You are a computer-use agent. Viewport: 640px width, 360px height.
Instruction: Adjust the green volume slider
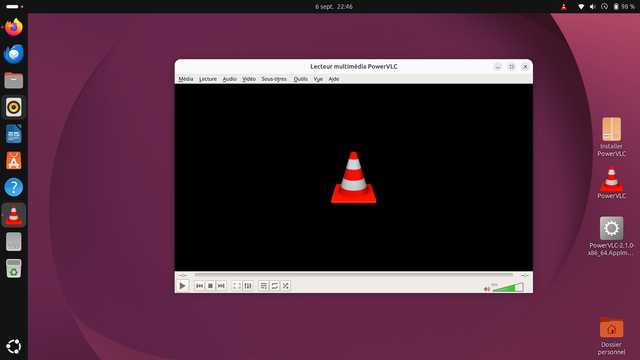(x=508, y=287)
